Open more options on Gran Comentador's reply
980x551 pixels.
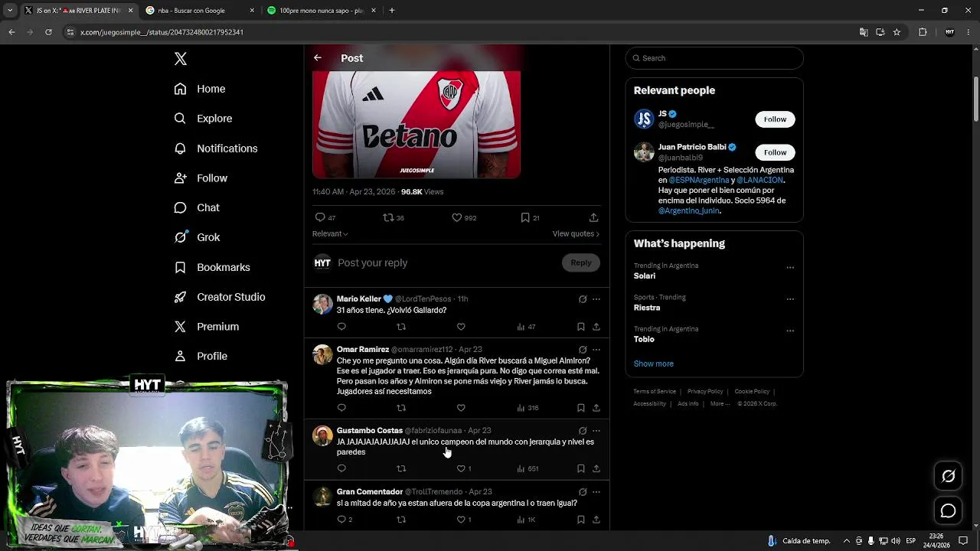(596, 492)
